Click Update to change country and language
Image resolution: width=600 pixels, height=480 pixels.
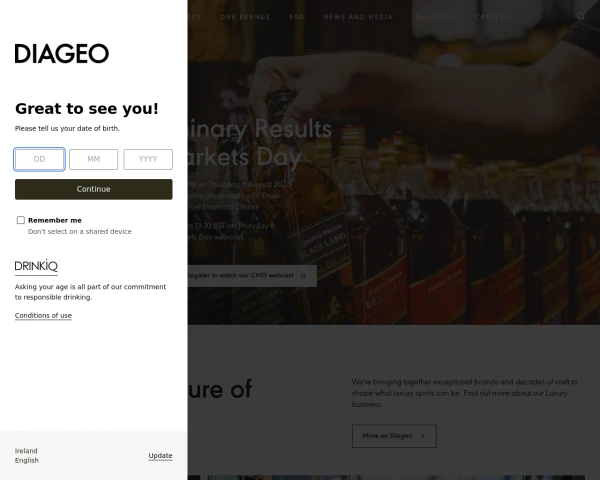point(160,456)
